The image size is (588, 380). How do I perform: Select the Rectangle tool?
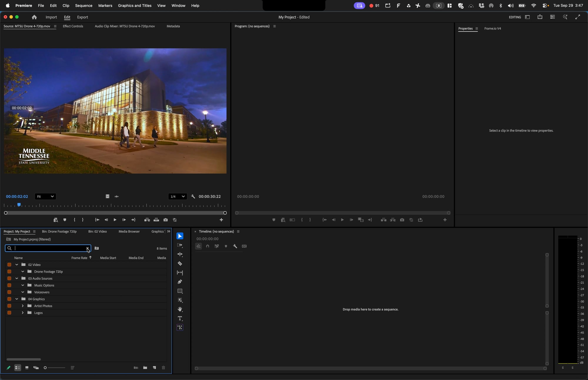point(180,291)
